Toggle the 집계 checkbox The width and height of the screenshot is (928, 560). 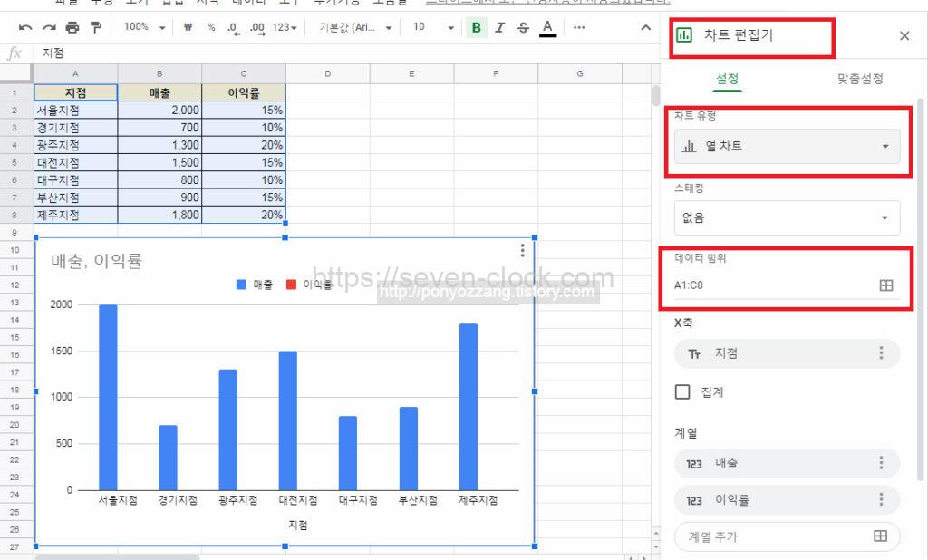tap(683, 392)
